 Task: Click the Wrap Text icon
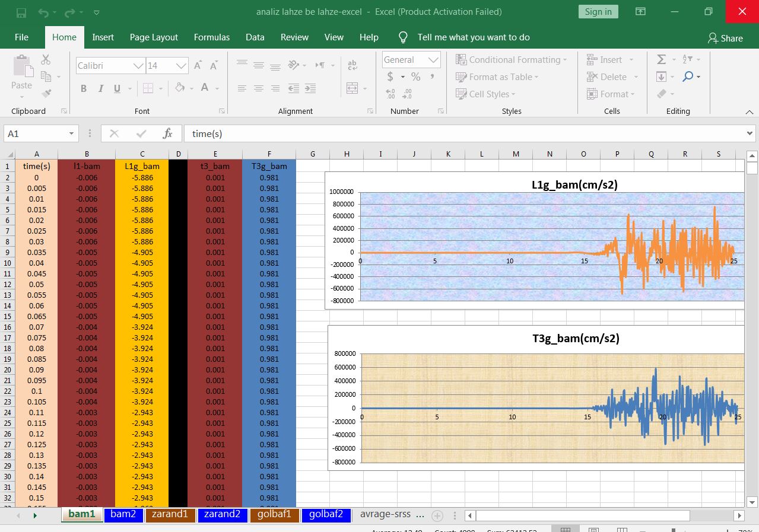(x=352, y=65)
